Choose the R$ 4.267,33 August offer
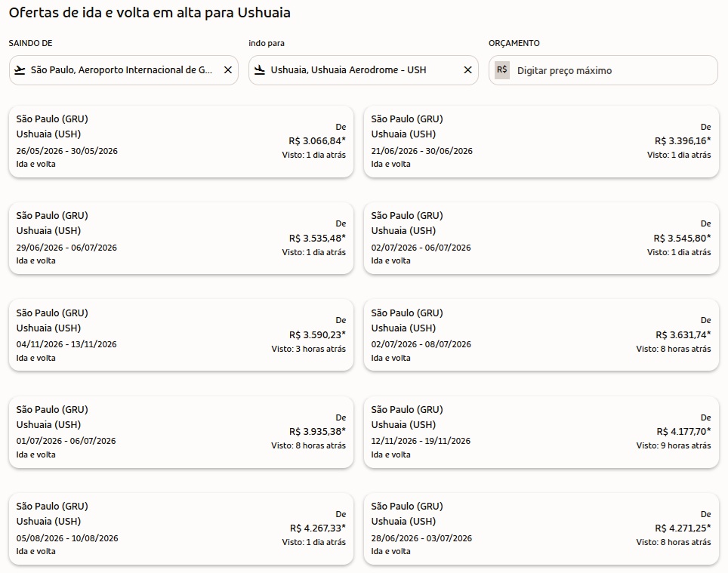The width and height of the screenshot is (728, 573). point(180,528)
